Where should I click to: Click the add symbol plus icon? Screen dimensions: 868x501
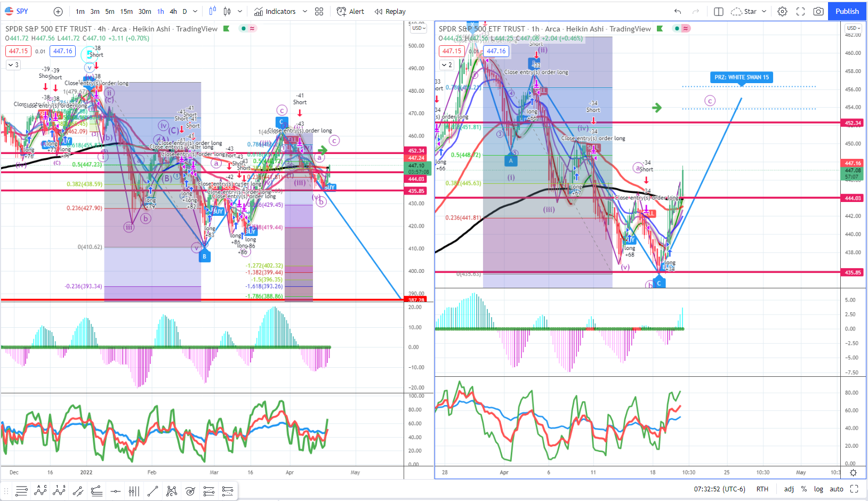coord(58,12)
